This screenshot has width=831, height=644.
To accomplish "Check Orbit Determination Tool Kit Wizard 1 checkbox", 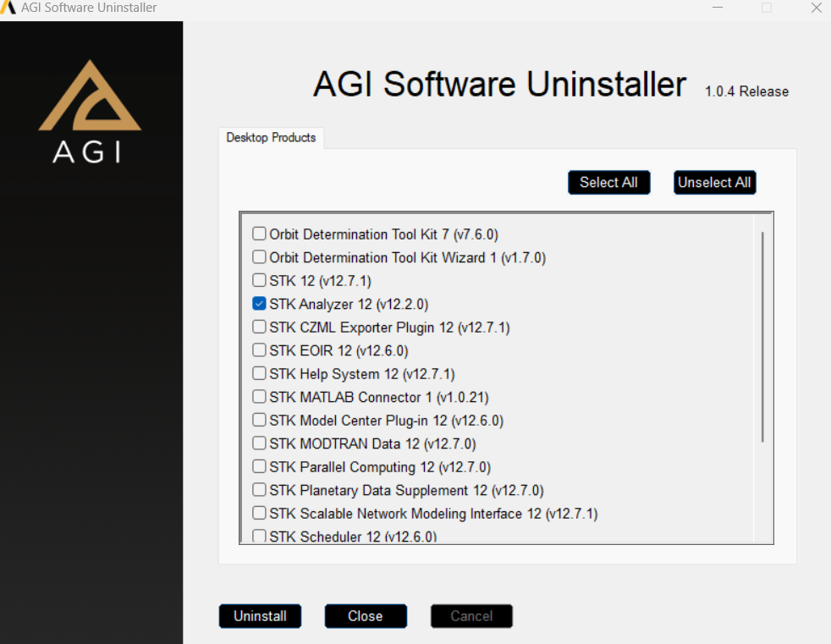I will pyautogui.click(x=259, y=257).
